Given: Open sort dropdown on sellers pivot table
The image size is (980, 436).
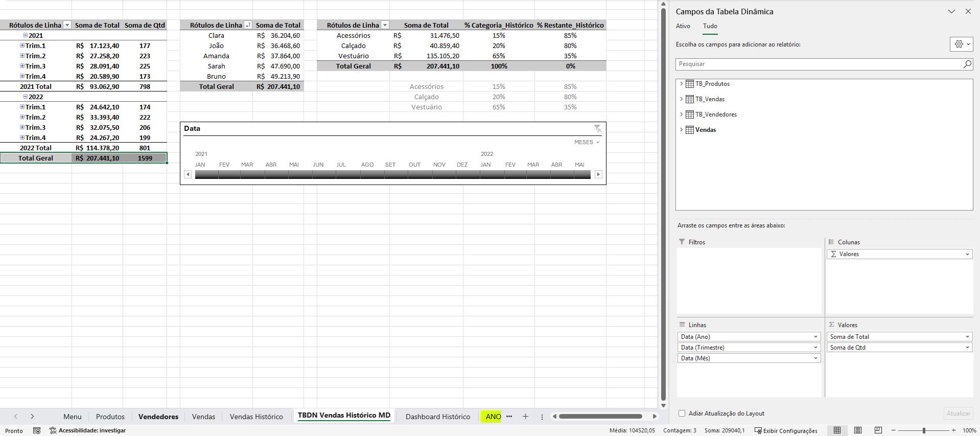Looking at the screenshot, I should click(248, 25).
